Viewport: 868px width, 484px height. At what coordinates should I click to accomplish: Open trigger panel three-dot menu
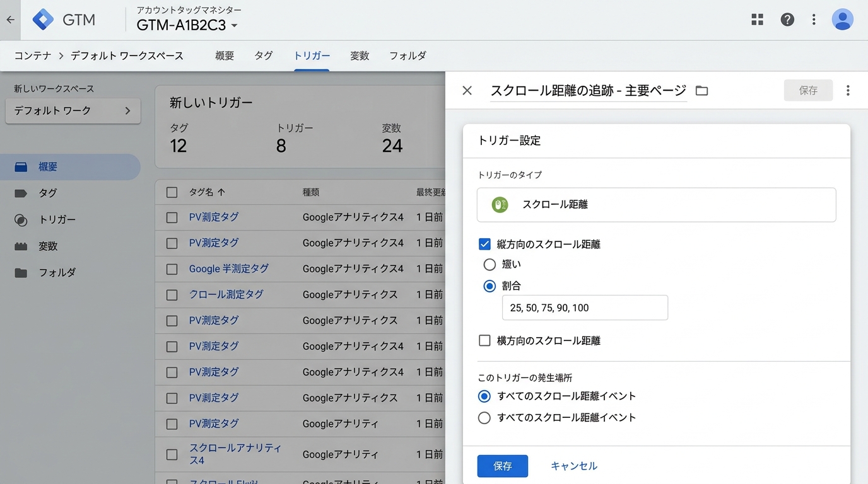pyautogui.click(x=848, y=90)
